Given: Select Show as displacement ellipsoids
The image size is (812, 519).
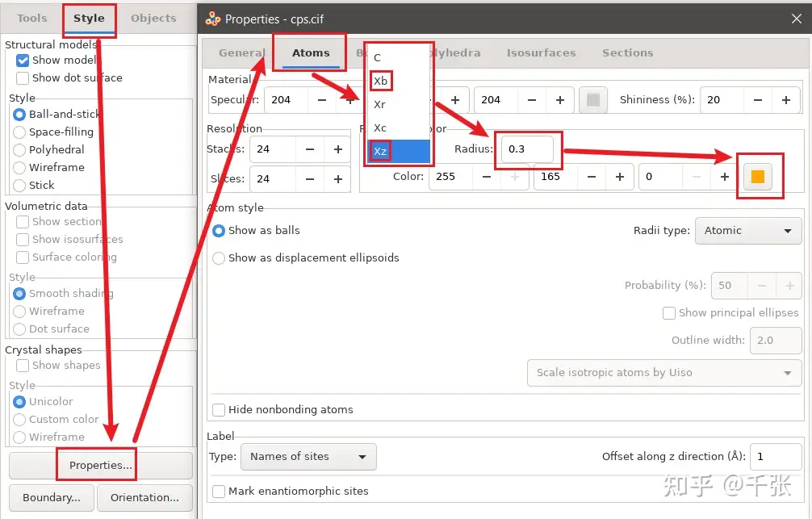Looking at the screenshot, I should point(219,258).
